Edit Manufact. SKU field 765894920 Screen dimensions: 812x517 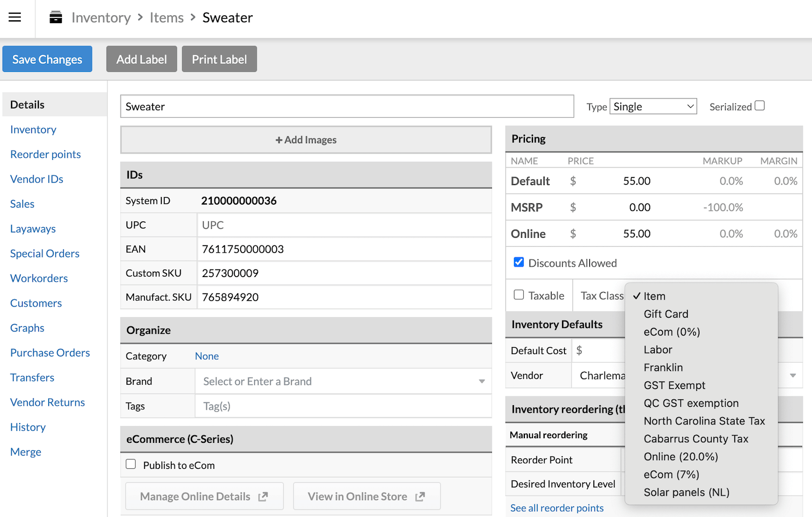click(345, 297)
